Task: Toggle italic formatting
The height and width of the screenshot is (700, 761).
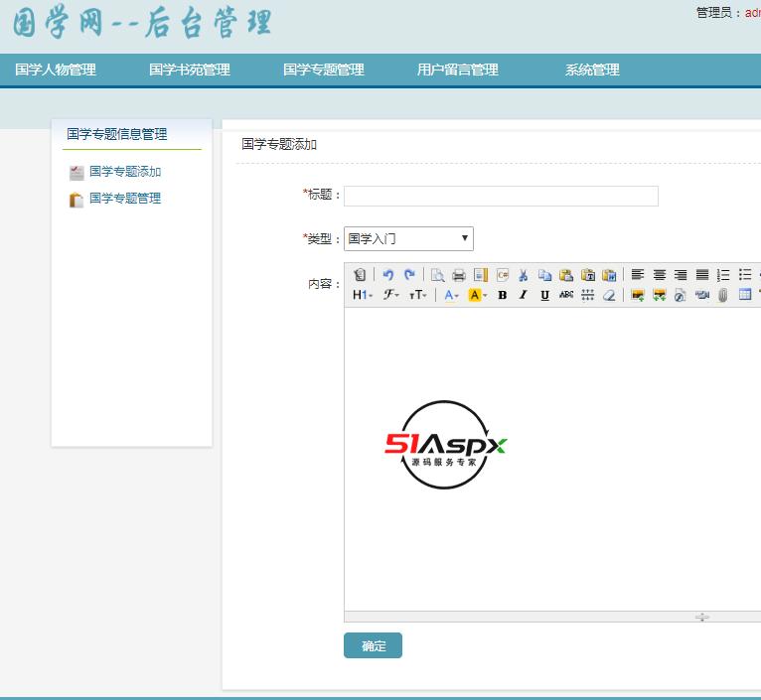Action: click(524, 295)
